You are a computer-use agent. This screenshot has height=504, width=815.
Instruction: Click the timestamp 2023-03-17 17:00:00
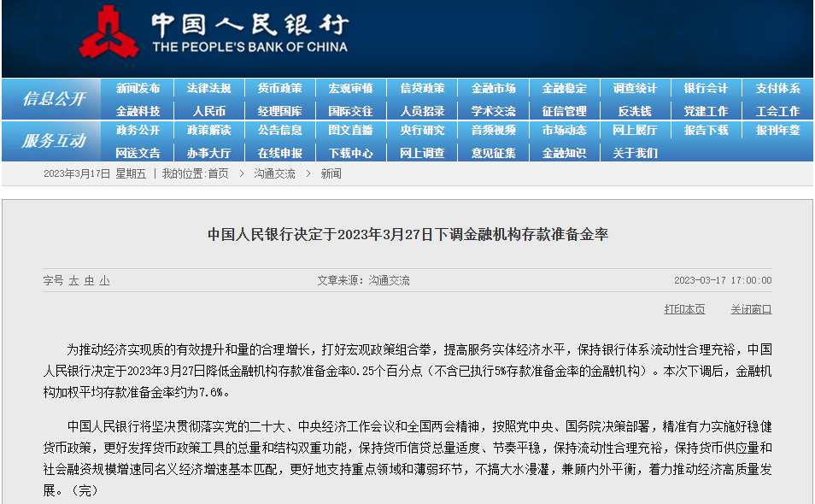coord(723,280)
